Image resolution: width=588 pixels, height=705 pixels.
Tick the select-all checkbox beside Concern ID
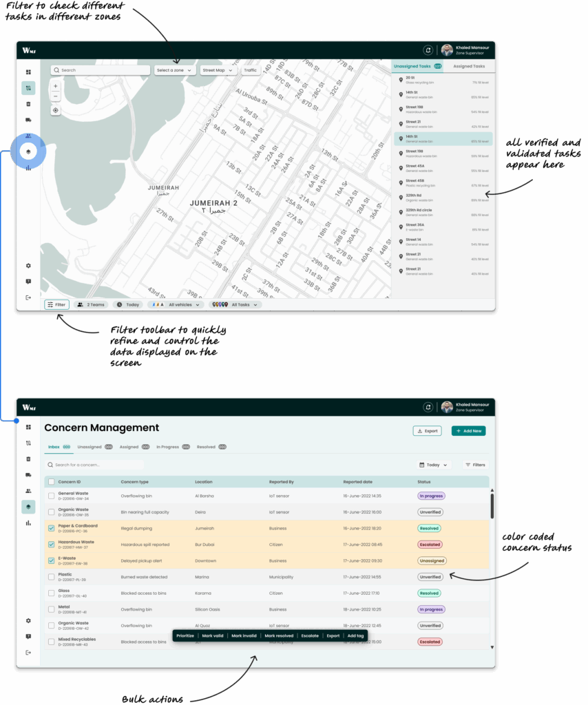point(51,482)
